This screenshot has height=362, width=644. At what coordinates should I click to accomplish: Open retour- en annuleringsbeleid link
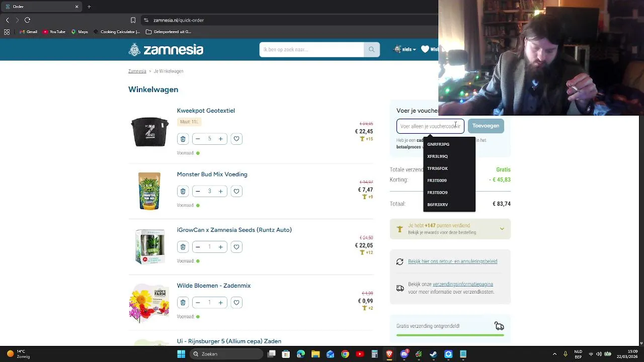click(452, 261)
